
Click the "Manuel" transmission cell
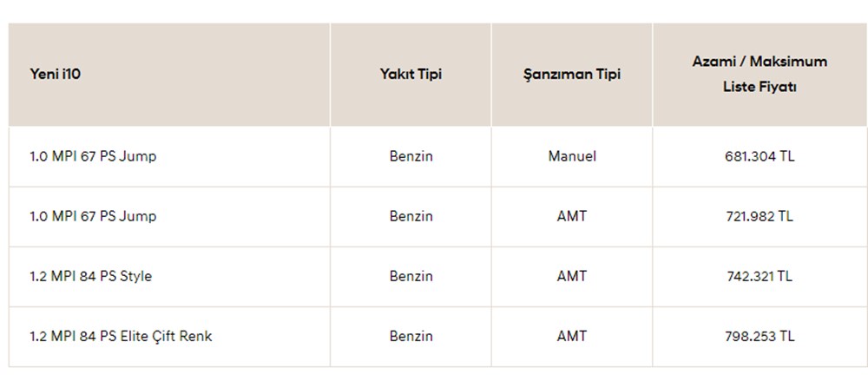pos(571,157)
